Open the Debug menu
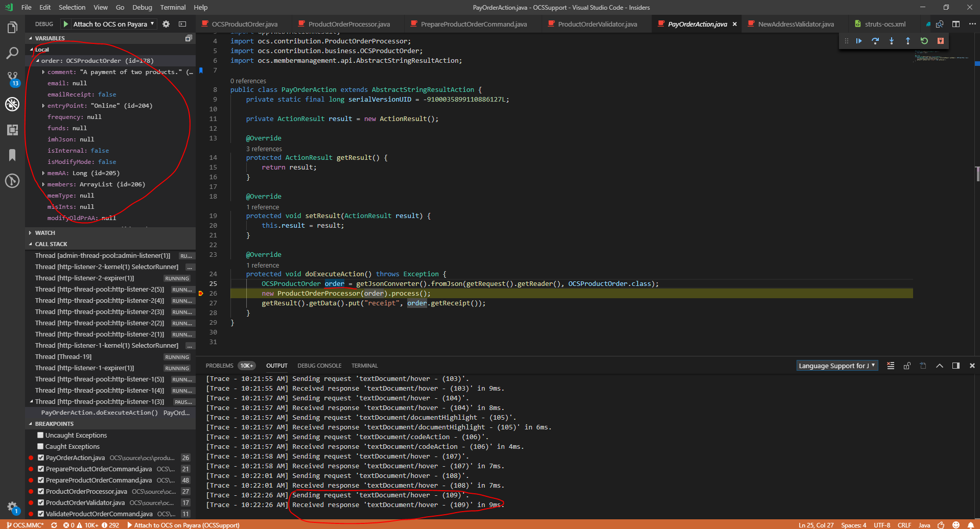The image size is (980, 529). (x=142, y=7)
